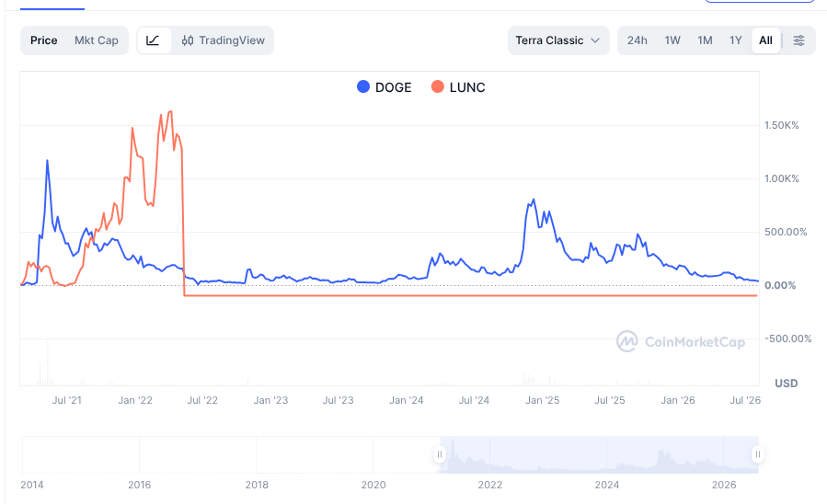Viewport: 827px width, 504px height.
Task: Click the -500.00% axis label
Action: click(x=788, y=338)
